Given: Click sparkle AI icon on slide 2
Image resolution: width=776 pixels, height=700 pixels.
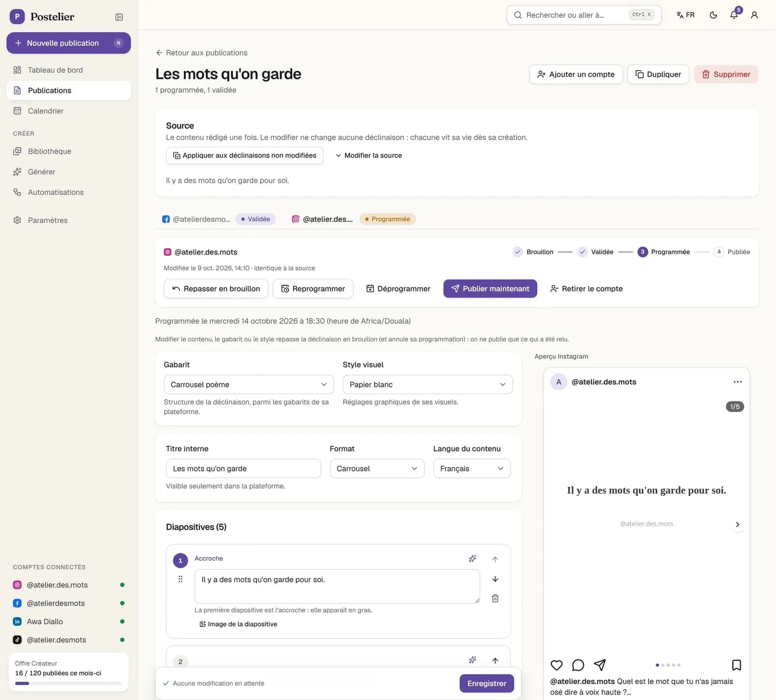Looking at the screenshot, I should [472, 660].
